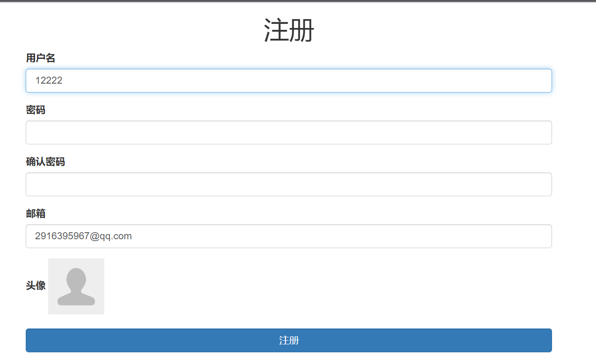
Task: Select the 邮箱 email input field
Action: [x=289, y=236]
